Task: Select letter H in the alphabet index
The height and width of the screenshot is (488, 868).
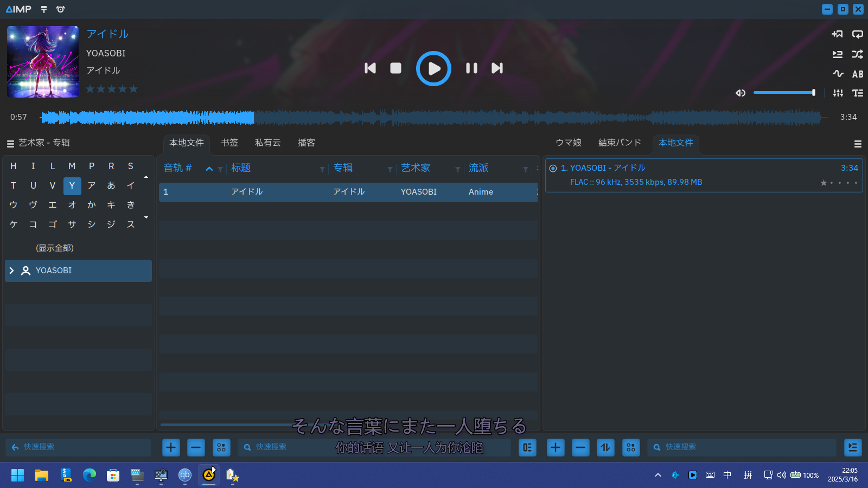Action: tap(14, 166)
